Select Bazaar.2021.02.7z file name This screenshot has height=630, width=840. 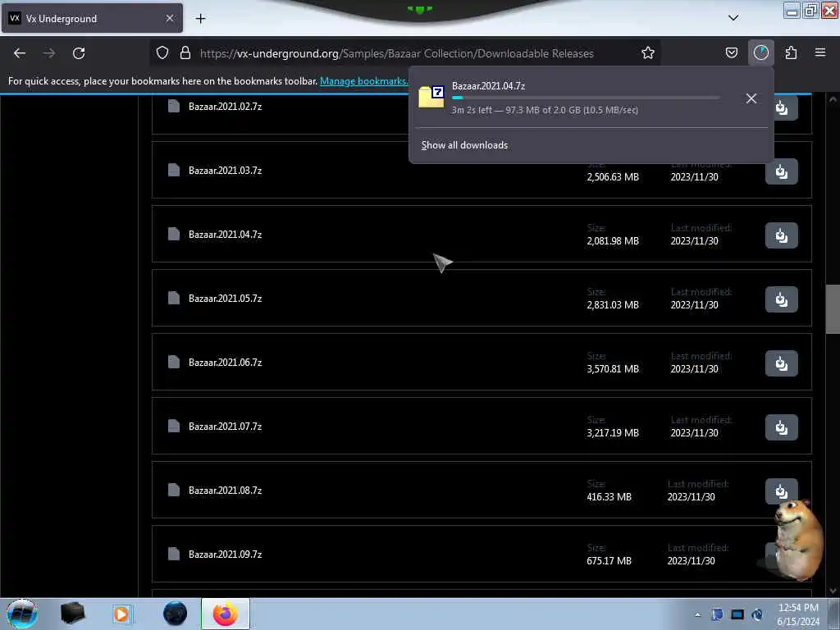click(225, 107)
